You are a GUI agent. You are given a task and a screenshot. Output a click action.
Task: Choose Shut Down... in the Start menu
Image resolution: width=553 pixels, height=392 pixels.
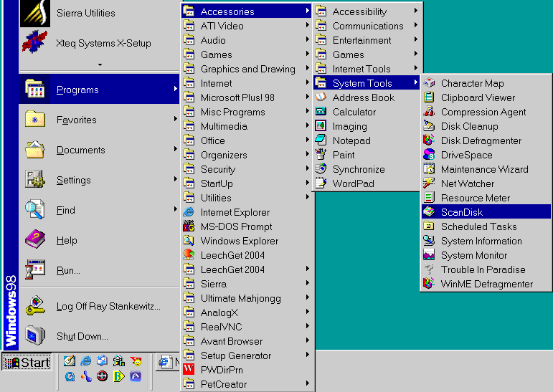click(x=100, y=336)
